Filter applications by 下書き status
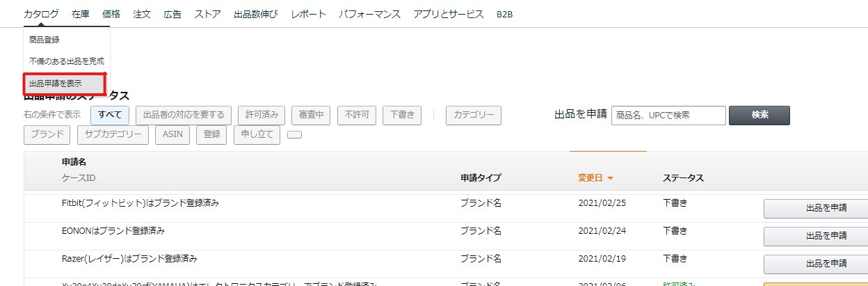868x286 pixels. click(x=403, y=115)
